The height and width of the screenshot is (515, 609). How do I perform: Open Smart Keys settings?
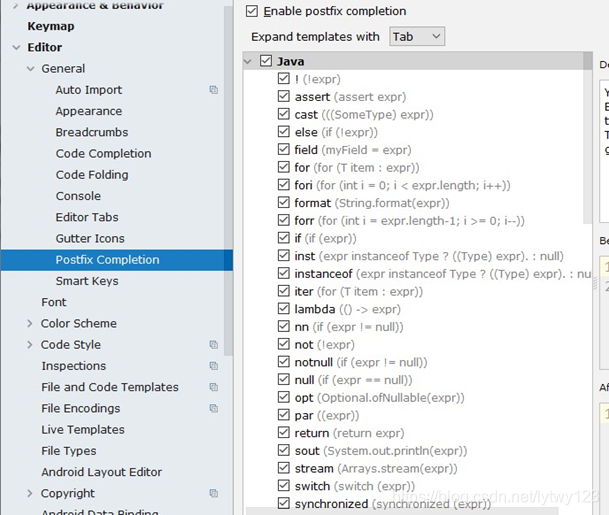[87, 281]
